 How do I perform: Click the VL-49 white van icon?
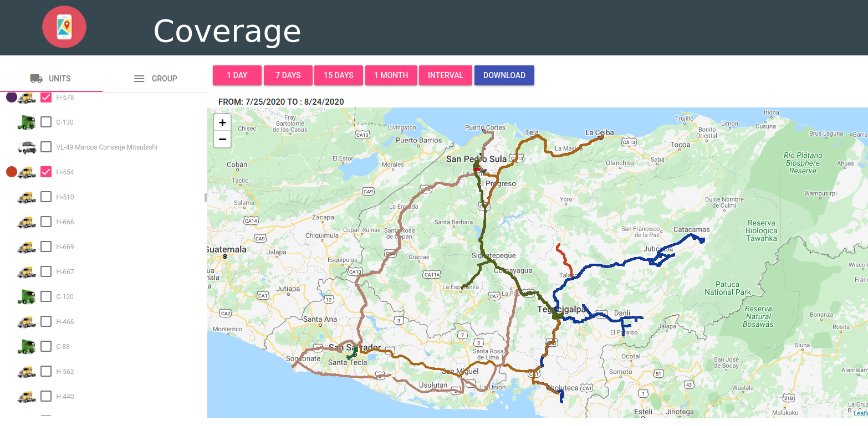click(x=27, y=147)
